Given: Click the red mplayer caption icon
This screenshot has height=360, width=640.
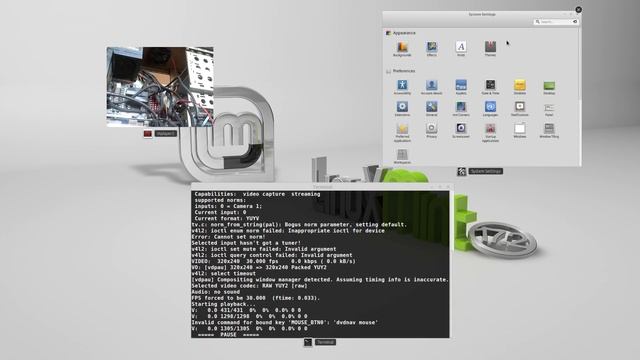Looking at the screenshot, I should click(x=148, y=133).
